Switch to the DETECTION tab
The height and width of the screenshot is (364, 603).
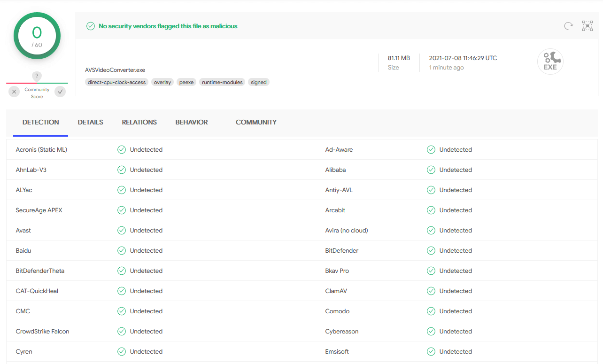coord(41,122)
